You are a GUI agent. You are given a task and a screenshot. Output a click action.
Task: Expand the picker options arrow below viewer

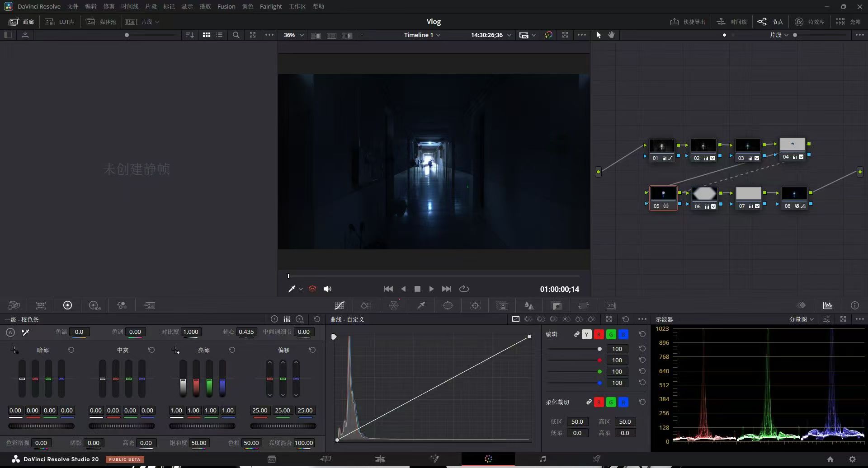pyautogui.click(x=301, y=289)
